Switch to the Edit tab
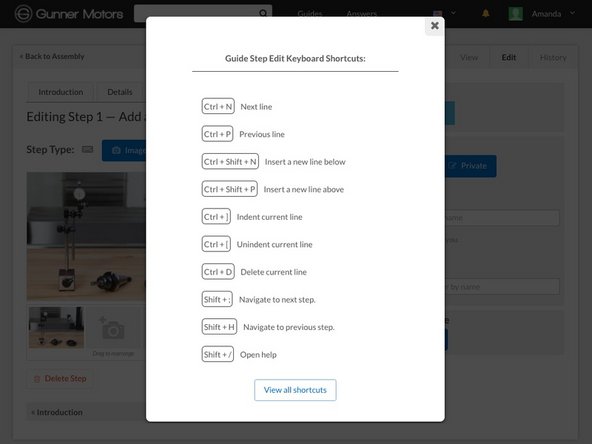Image resolution: width=592 pixels, height=444 pixels. 509,57
